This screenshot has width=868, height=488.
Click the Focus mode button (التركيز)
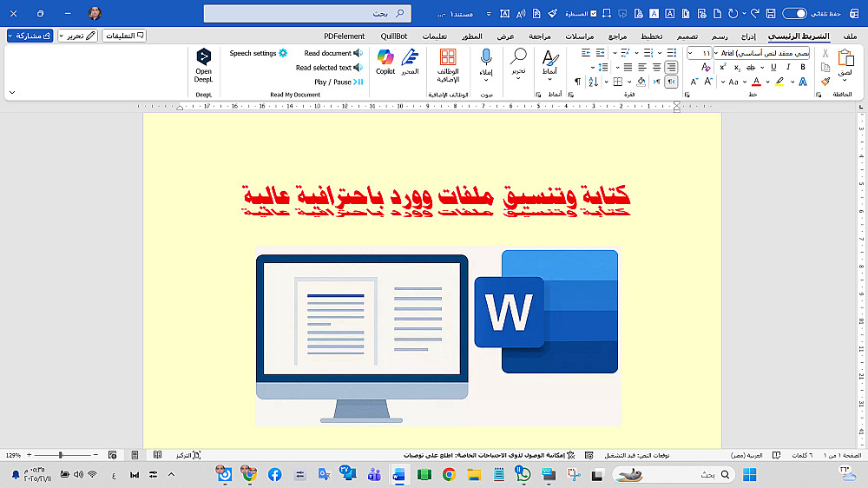tap(188, 455)
